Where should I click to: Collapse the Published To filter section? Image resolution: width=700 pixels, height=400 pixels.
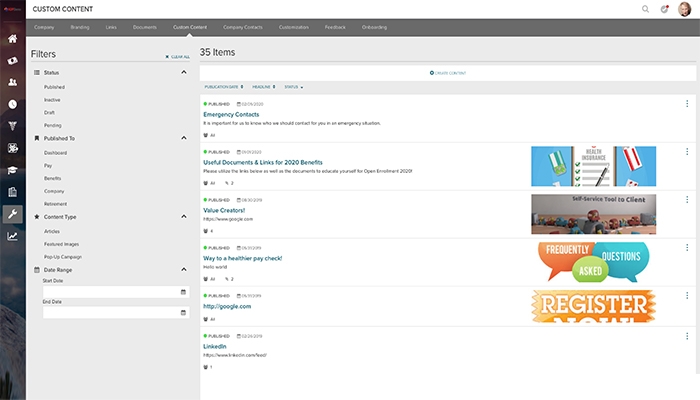coord(184,138)
